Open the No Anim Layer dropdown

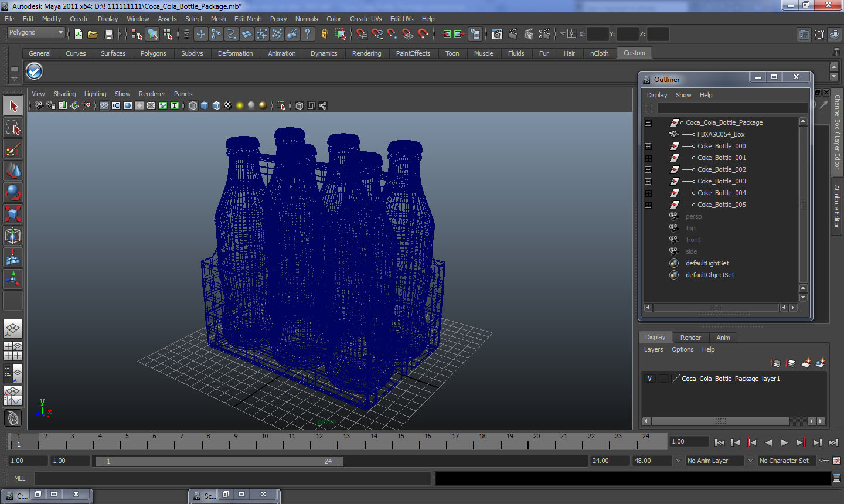click(714, 461)
